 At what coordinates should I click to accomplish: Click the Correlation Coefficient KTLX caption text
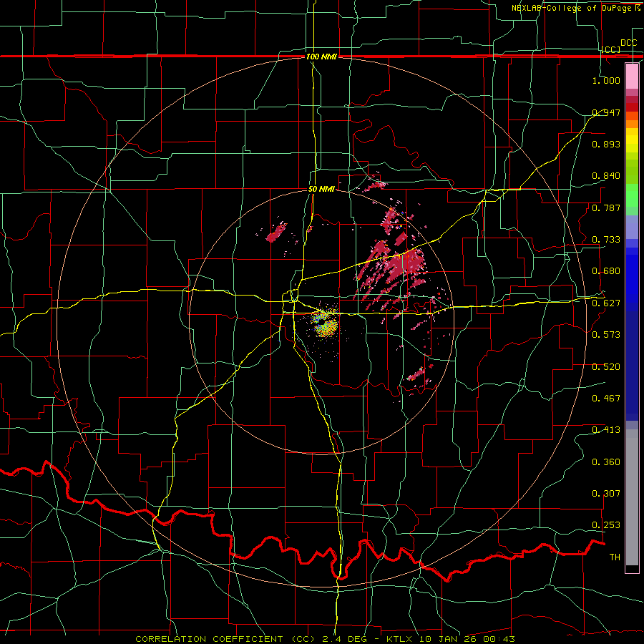point(325,639)
